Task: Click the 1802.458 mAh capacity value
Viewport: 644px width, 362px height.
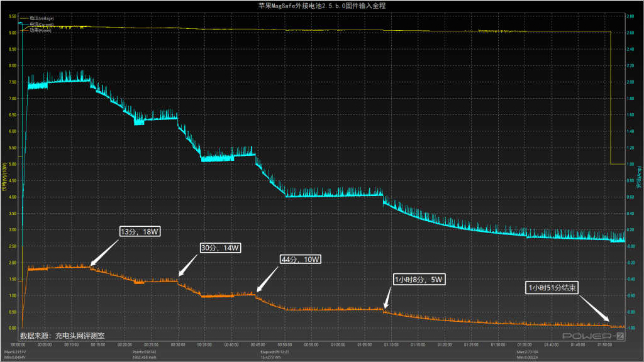Action: pyautogui.click(x=145, y=357)
